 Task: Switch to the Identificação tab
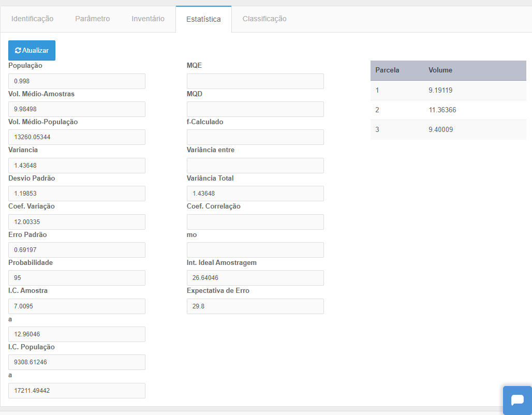[x=32, y=19]
